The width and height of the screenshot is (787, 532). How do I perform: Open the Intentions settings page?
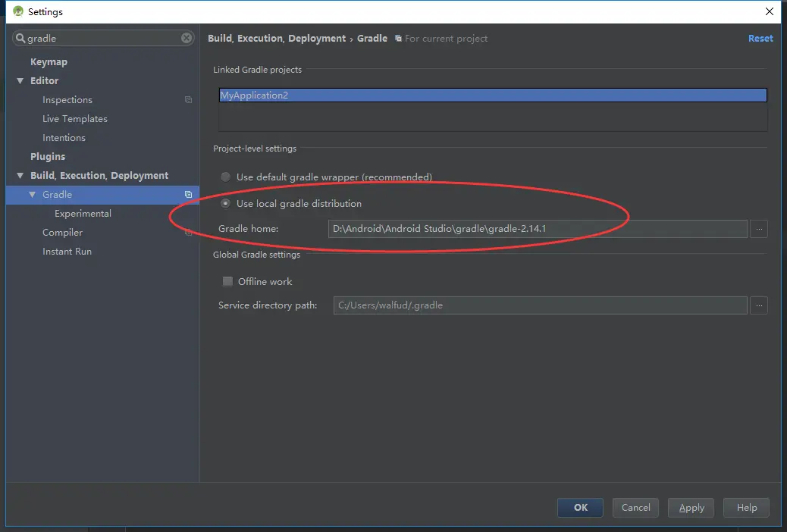tap(64, 137)
